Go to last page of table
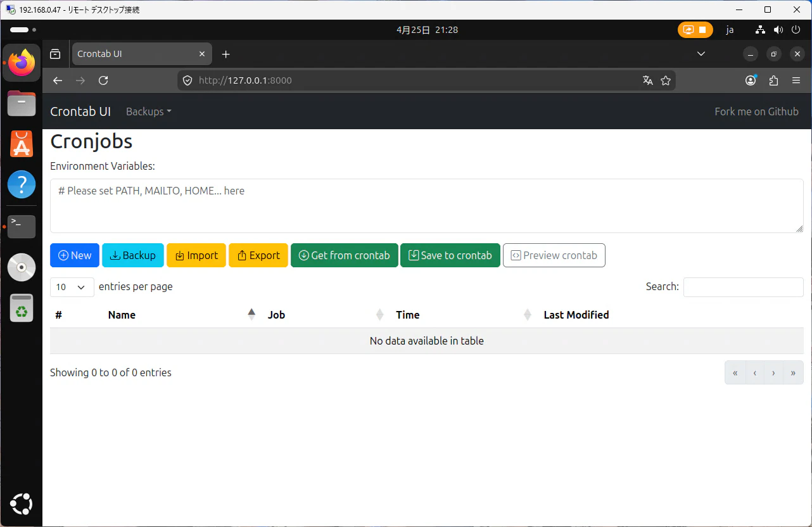 [793, 372]
